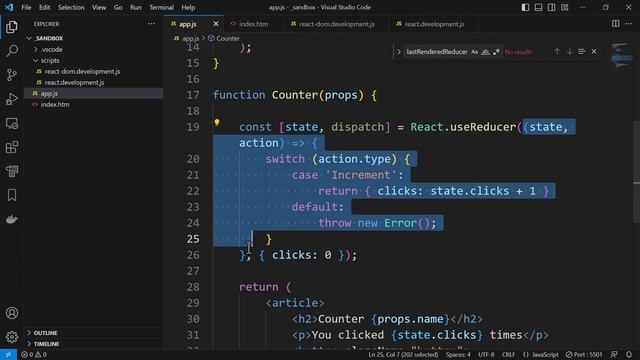Expand the replace field chevron in find widget
The image size is (640, 360).
click(399, 52)
